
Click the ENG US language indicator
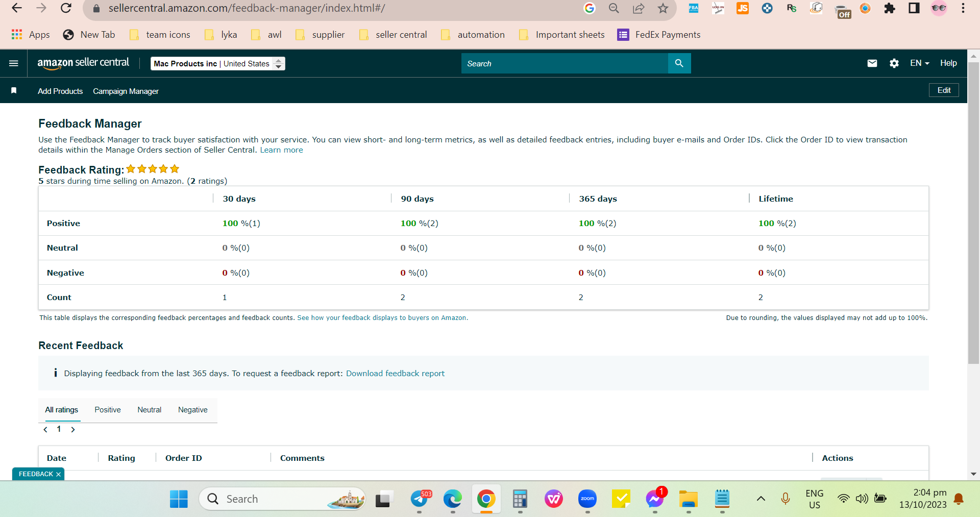tap(815, 499)
